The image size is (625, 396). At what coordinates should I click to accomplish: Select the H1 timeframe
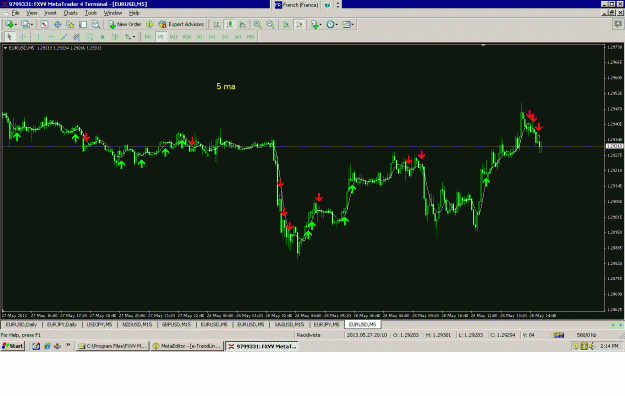(199, 37)
